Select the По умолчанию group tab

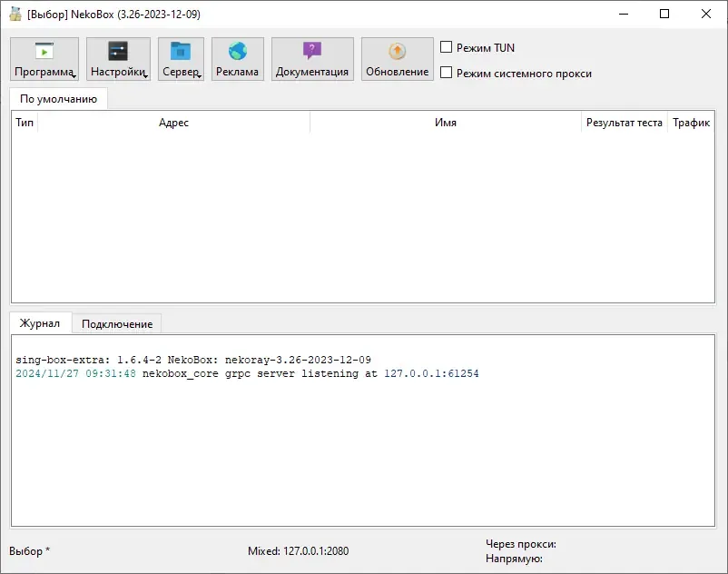coord(58,99)
